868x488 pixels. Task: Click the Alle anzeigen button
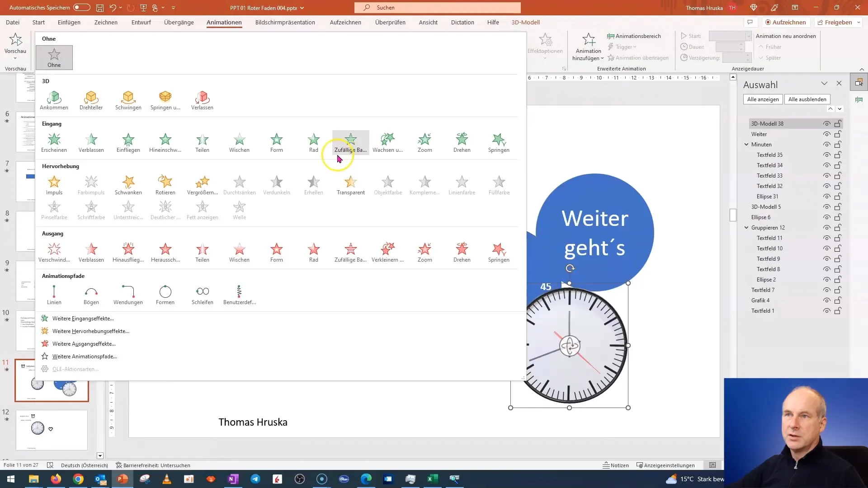pos(763,99)
